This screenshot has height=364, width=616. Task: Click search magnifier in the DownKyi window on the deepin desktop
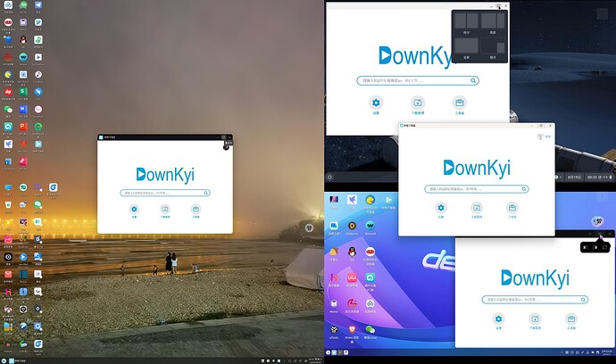pos(583,300)
